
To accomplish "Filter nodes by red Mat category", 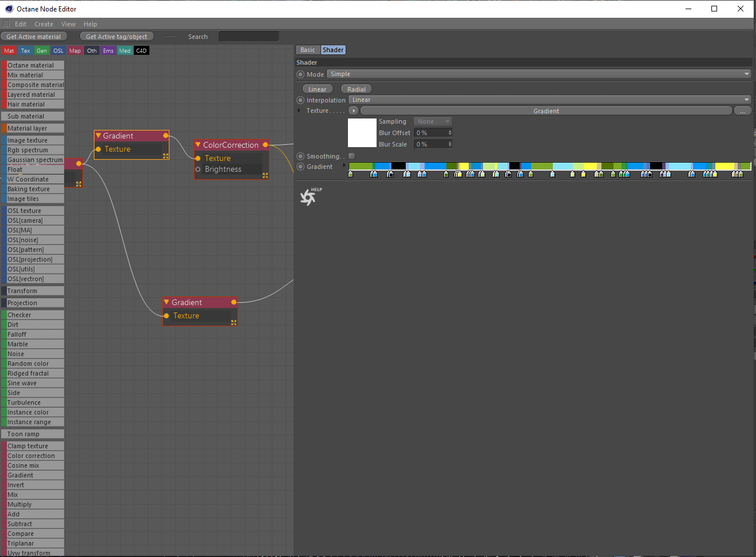I will tap(9, 51).
